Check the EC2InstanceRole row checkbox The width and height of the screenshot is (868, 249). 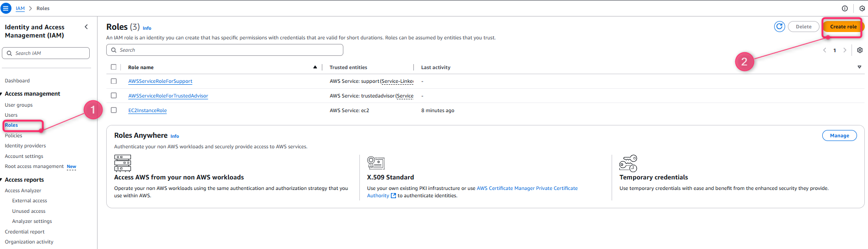(114, 110)
